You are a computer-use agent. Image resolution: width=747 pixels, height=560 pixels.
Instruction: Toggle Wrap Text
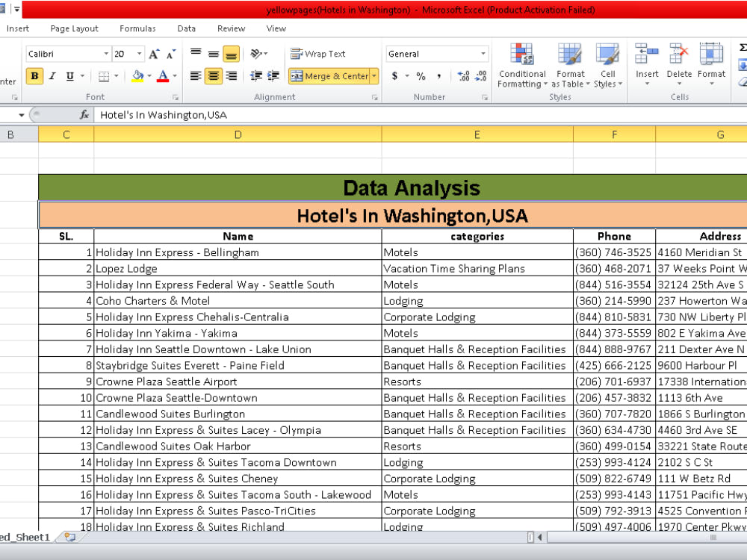pyautogui.click(x=317, y=54)
